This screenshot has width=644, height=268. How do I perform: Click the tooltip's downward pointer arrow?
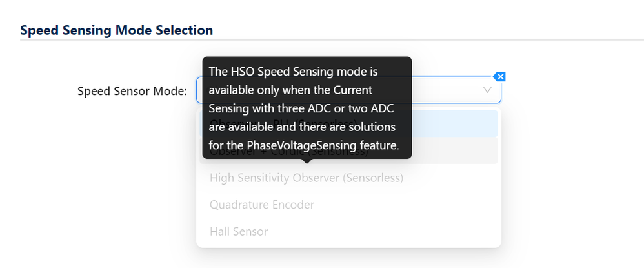(307, 161)
